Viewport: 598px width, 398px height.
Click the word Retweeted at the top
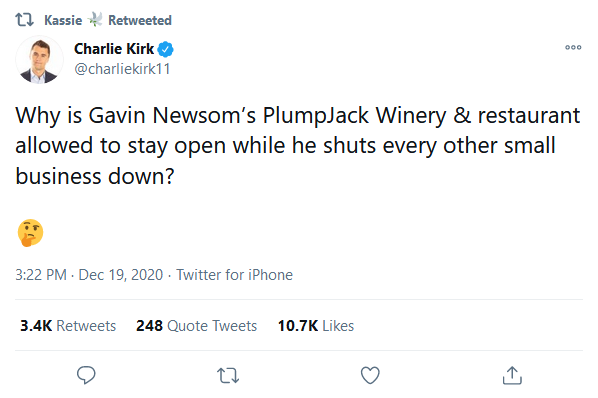click(140, 20)
